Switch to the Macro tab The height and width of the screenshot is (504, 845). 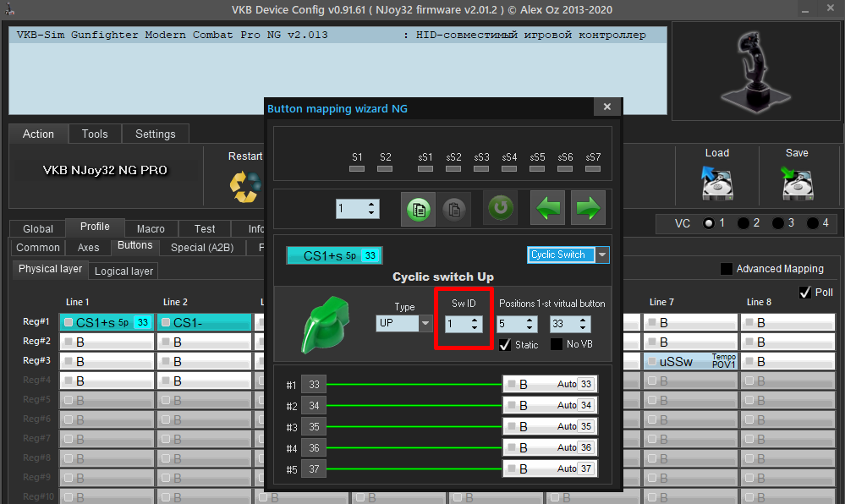click(151, 228)
